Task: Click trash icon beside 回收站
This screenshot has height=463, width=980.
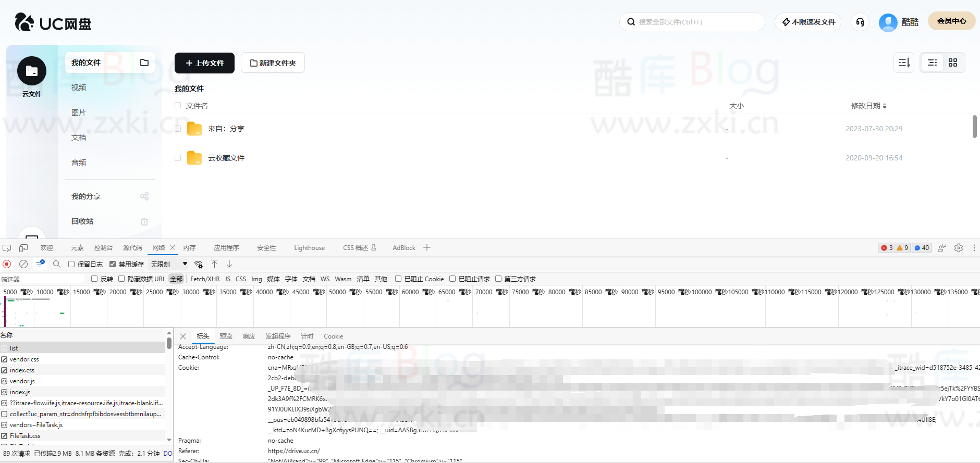Action: coord(144,221)
